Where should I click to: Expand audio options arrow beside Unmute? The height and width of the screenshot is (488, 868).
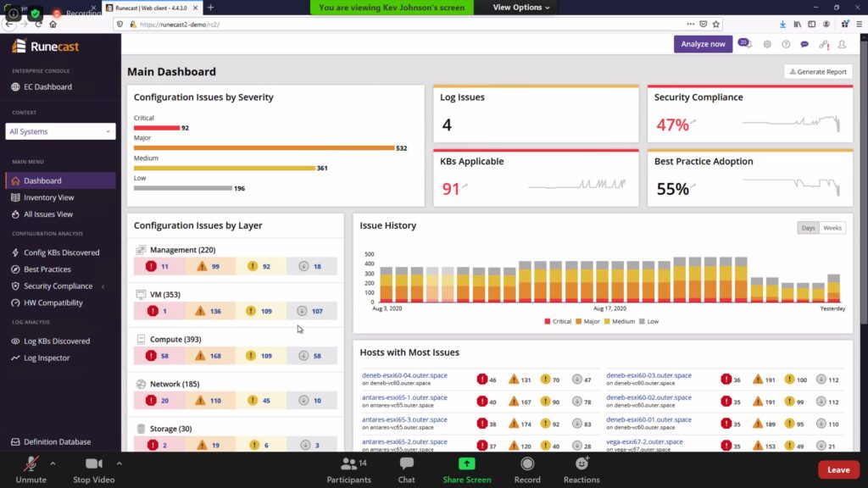point(53,463)
